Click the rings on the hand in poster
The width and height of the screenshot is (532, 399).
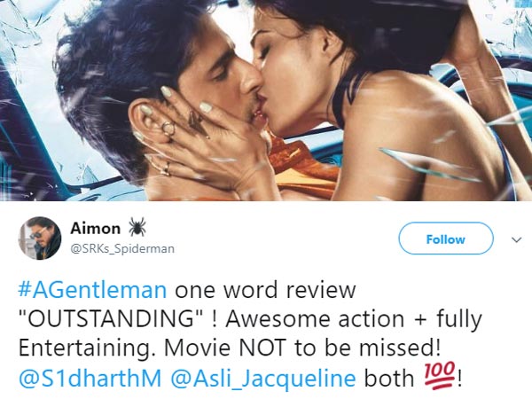[168, 129]
